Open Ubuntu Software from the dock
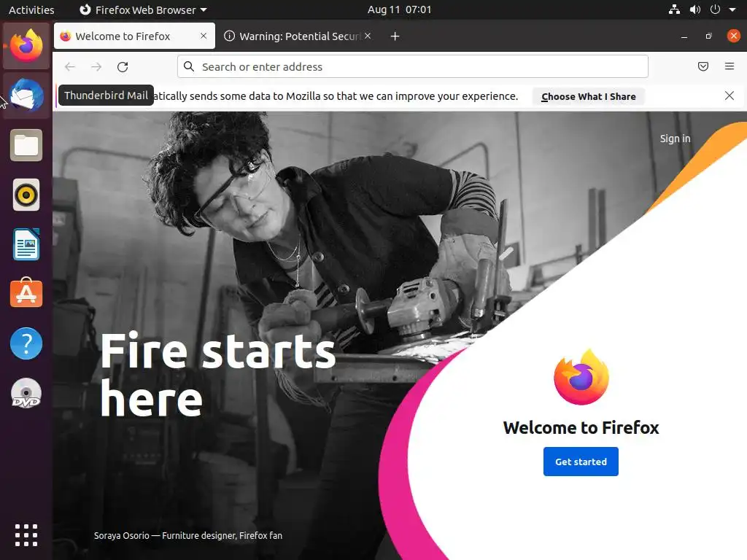 tap(26, 293)
